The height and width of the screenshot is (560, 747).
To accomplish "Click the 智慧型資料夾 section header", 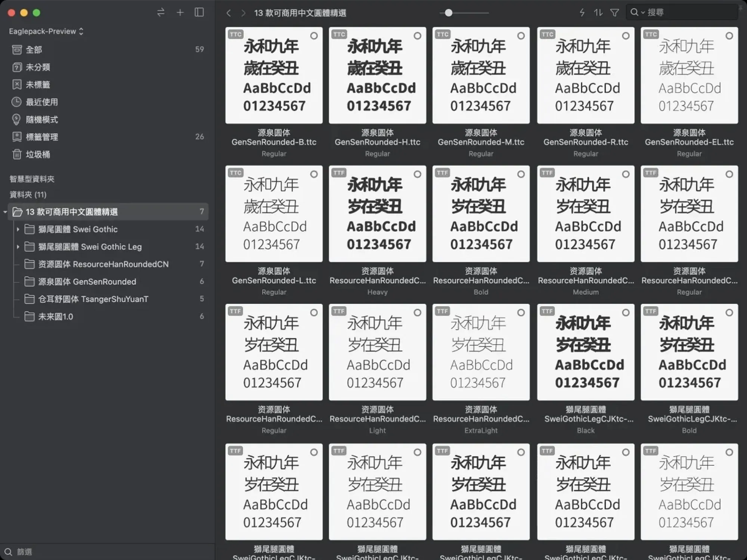I will pyautogui.click(x=32, y=179).
